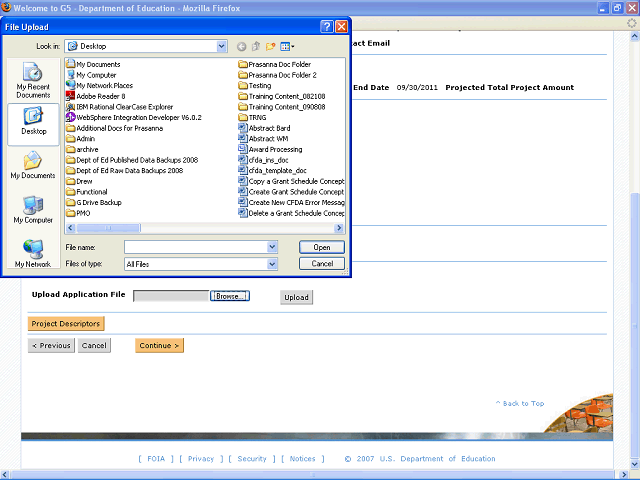Viewport: 640px width, 480px height.
Task: Select My Documents in the file list
Action: pyautogui.click(x=93, y=64)
